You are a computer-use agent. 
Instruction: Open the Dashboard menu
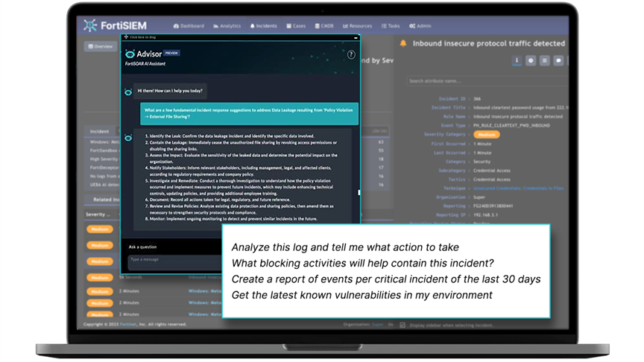[189, 26]
